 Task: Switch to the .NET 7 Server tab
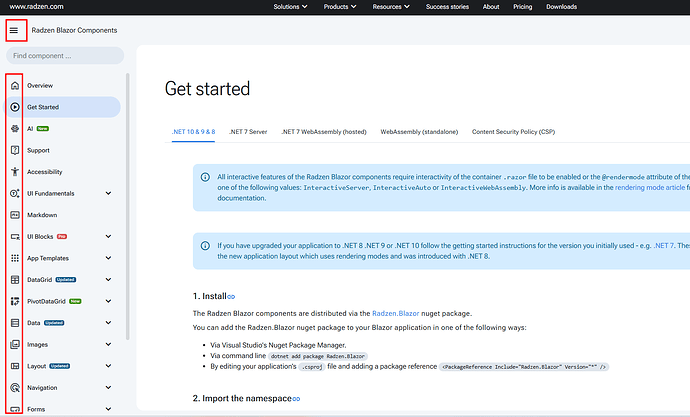click(248, 131)
